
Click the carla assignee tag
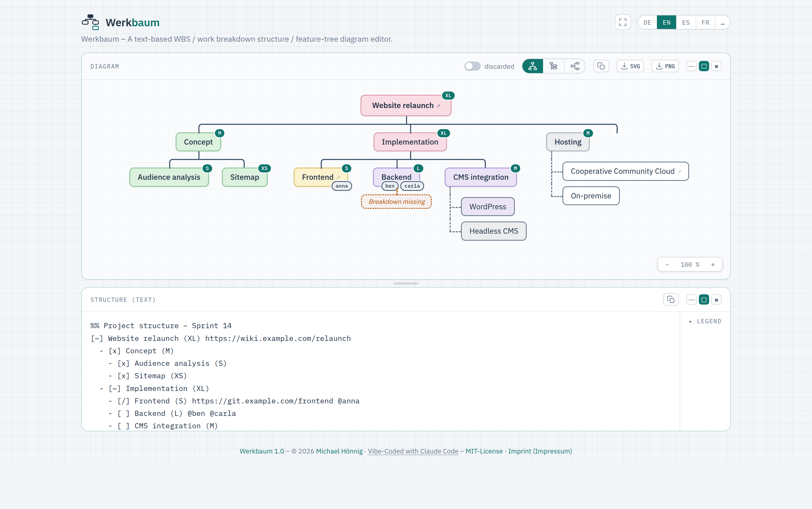[412, 186]
